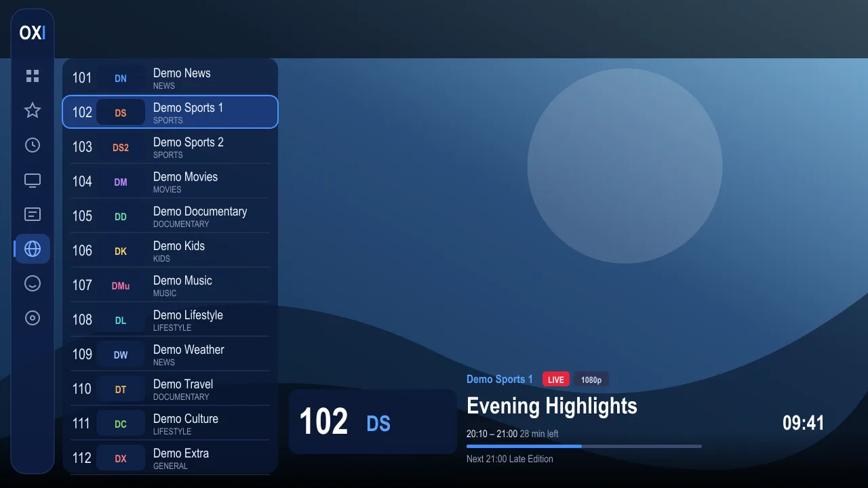This screenshot has width=868, height=488.
Task: Click the Evening Highlights programme progress bar
Action: 584,446
